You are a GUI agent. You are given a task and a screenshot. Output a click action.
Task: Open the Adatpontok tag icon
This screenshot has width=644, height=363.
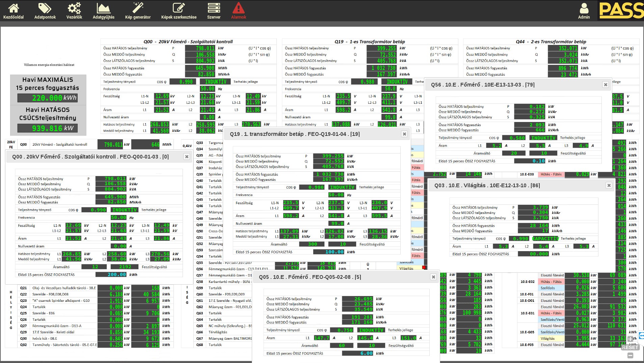45,11
